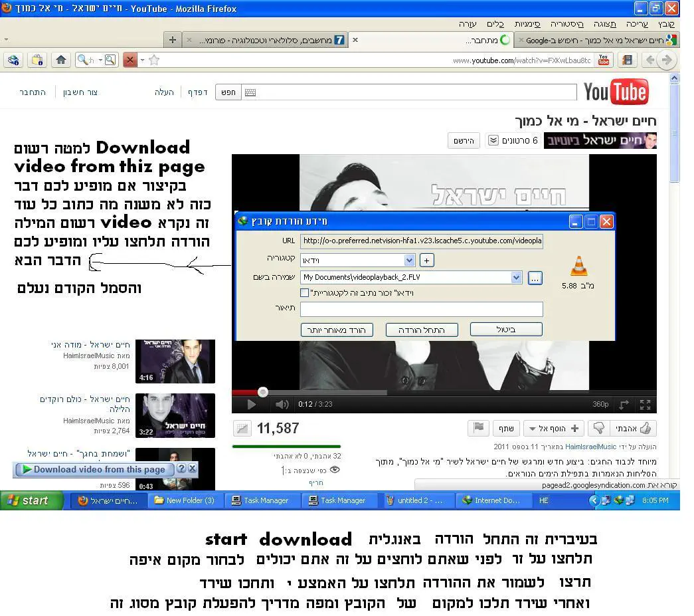Expand the save-as path dropdown
This screenshot has height=616, width=694.
pyautogui.click(x=516, y=278)
